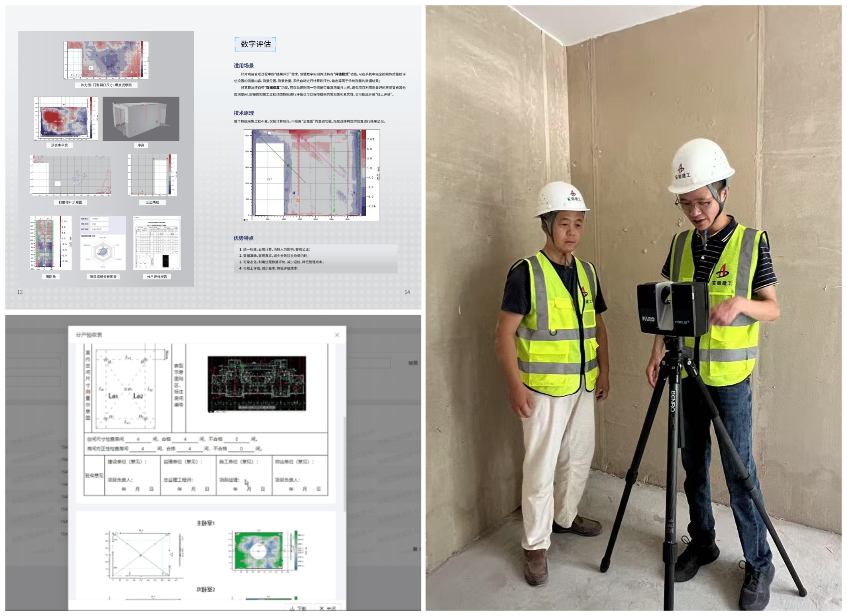847x616 pixels.
Task: Open the 数据模式 dropdown in analysis chart
Action: [100, 219]
